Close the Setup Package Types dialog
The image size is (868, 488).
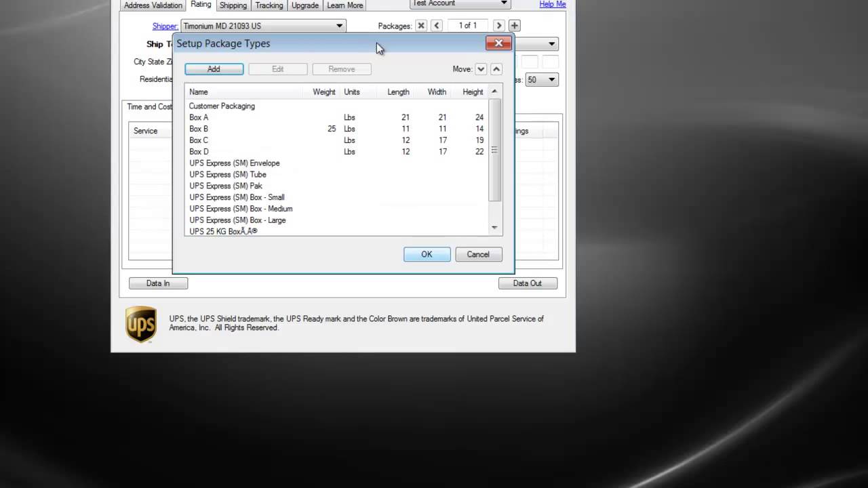coord(498,43)
